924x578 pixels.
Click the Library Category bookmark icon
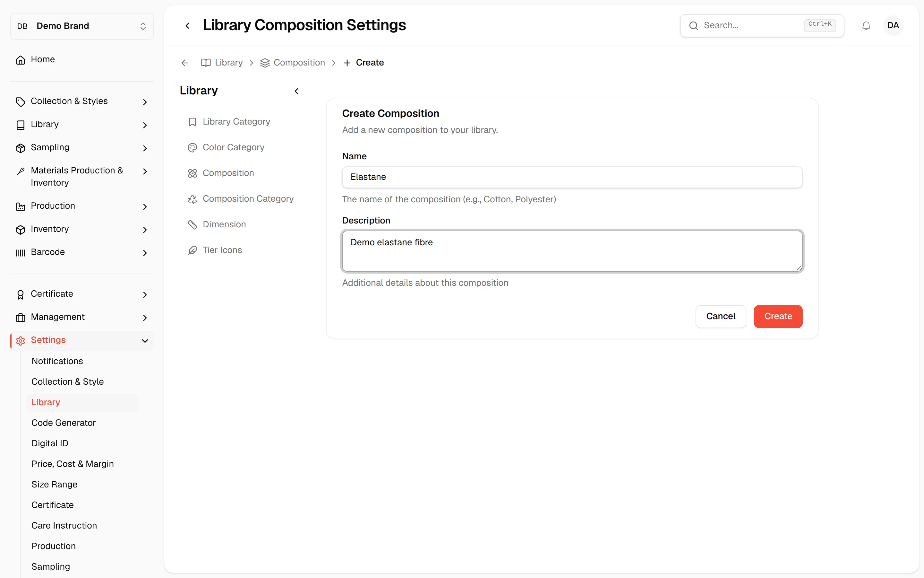click(x=193, y=122)
